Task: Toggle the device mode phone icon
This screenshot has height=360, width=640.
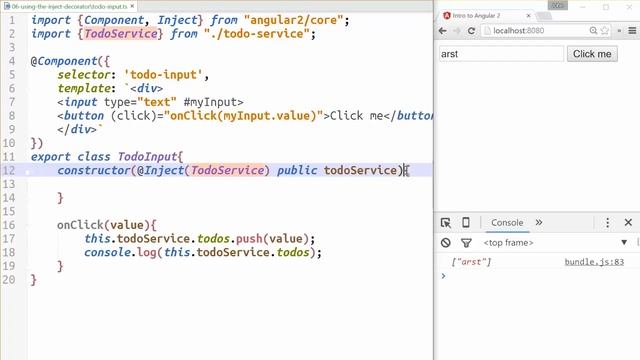Action: tap(465, 222)
